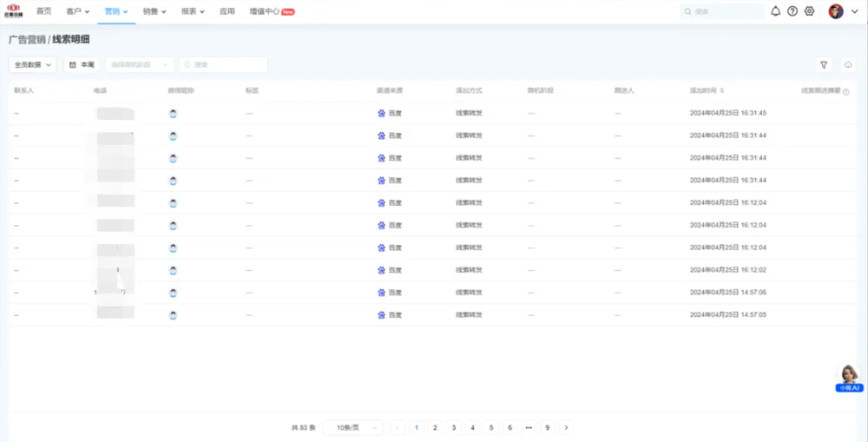Viewport: 868px width, 442px height.
Task: Open the 本周 date range picker
Action: [82, 65]
